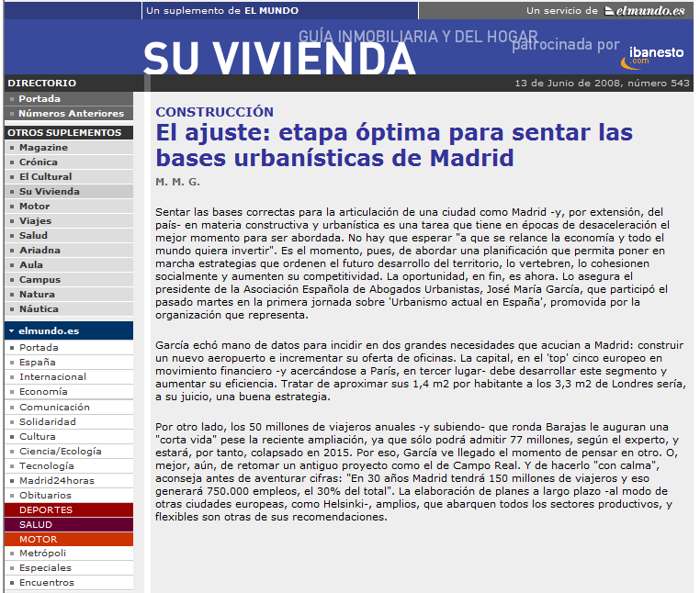
Task: Open the Motor supplement link
Action: coord(35,206)
